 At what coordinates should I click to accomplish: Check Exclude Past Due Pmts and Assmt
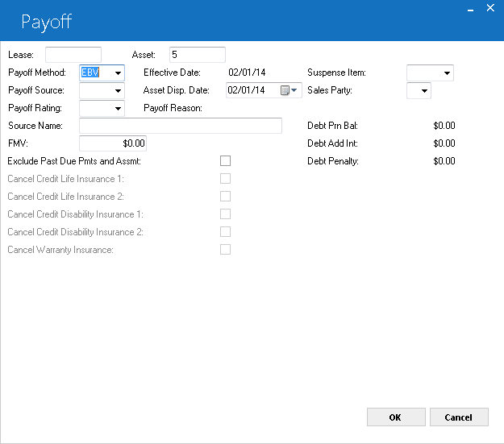point(225,160)
